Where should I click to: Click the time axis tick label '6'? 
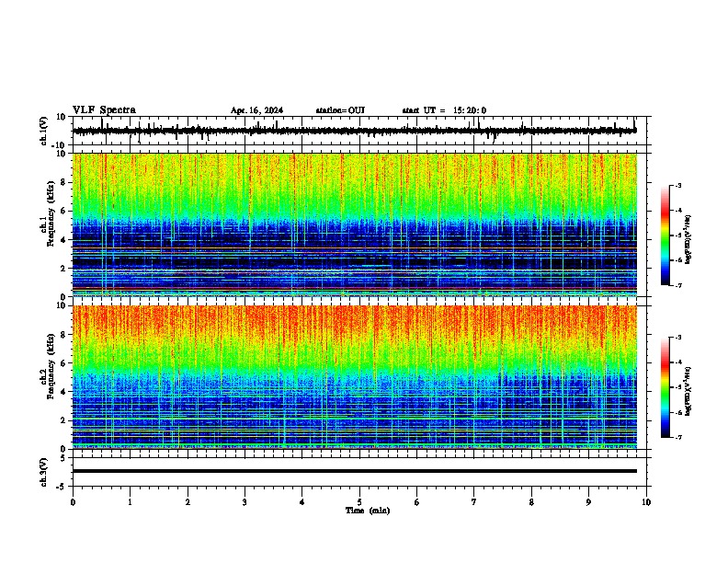417,502
